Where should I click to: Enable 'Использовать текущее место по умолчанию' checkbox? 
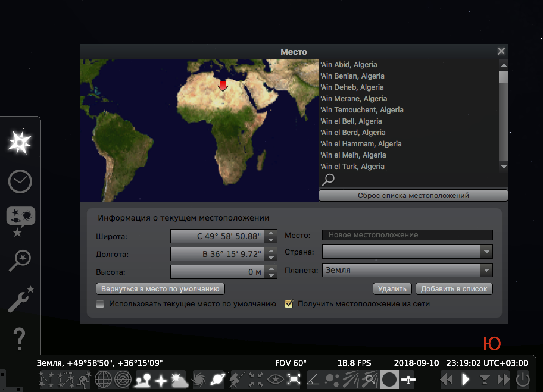pos(100,304)
